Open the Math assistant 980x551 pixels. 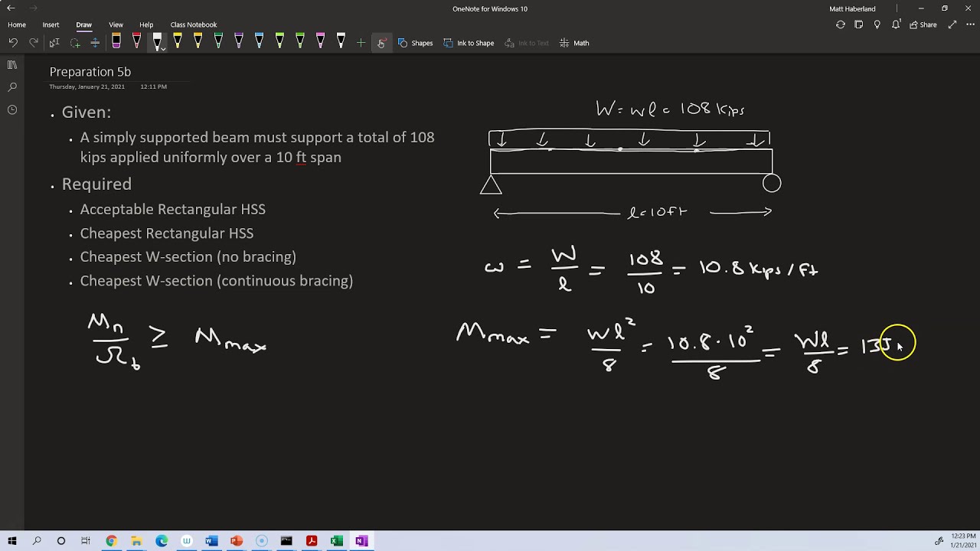point(574,43)
